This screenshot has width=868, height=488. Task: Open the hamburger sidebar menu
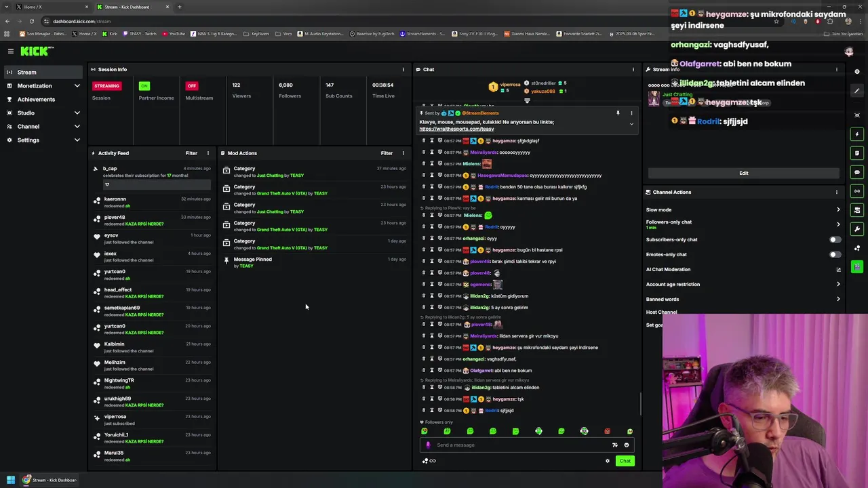click(11, 51)
